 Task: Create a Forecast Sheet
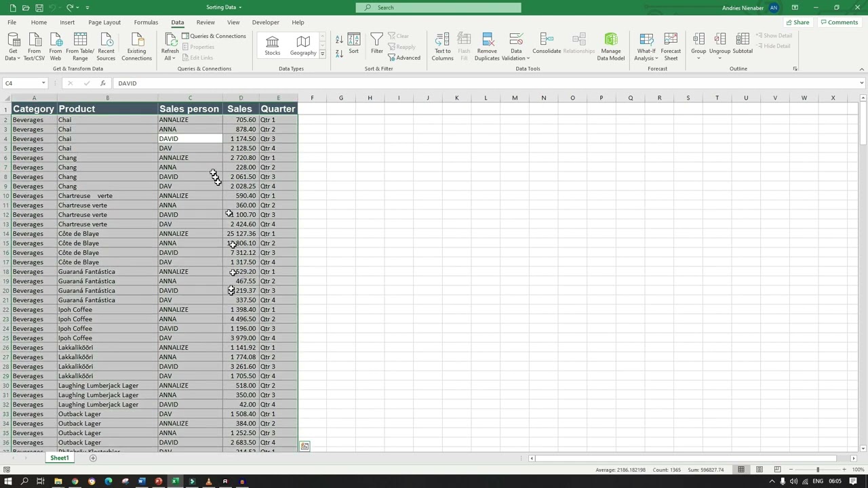[671, 47]
